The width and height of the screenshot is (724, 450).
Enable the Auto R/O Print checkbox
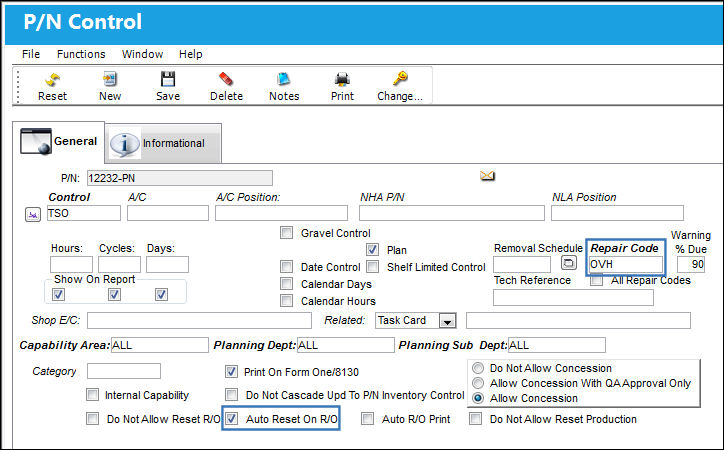click(x=368, y=419)
